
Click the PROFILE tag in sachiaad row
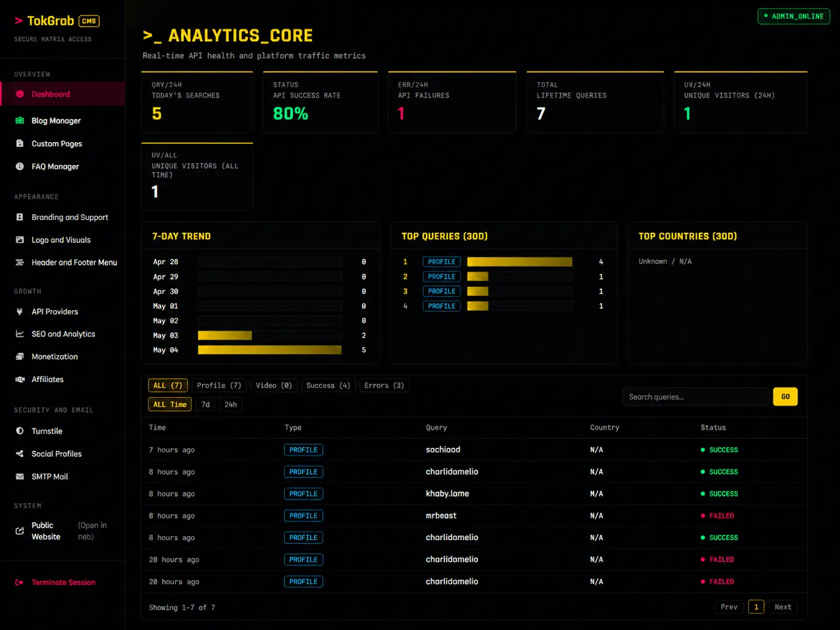(303, 450)
